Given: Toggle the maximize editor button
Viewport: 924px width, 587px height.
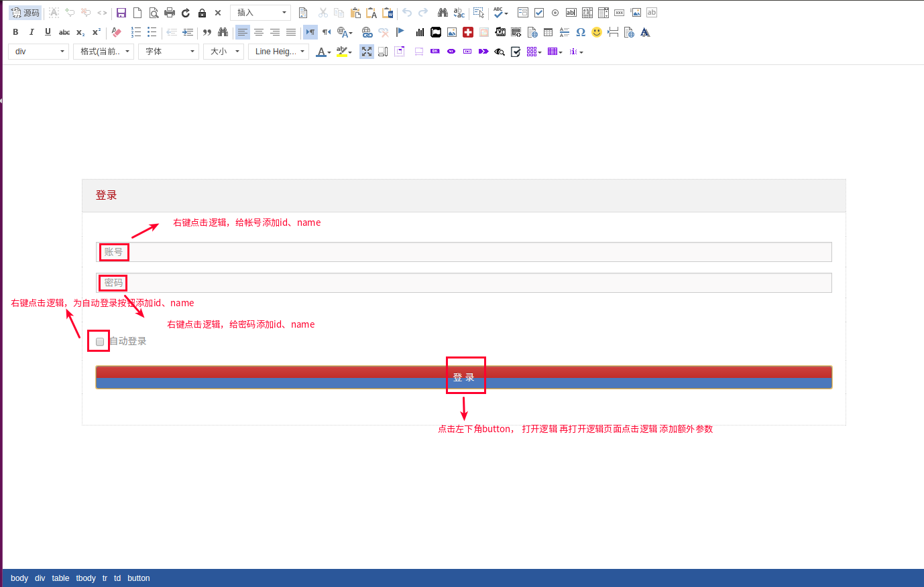Looking at the screenshot, I should 367,52.
